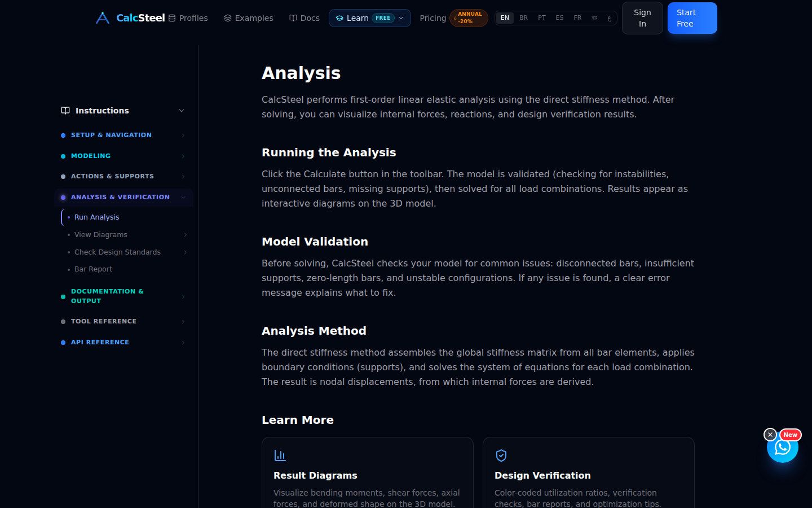
Task: Collapse the Instructions sidebar section
Action: click(x=182, y=111)
